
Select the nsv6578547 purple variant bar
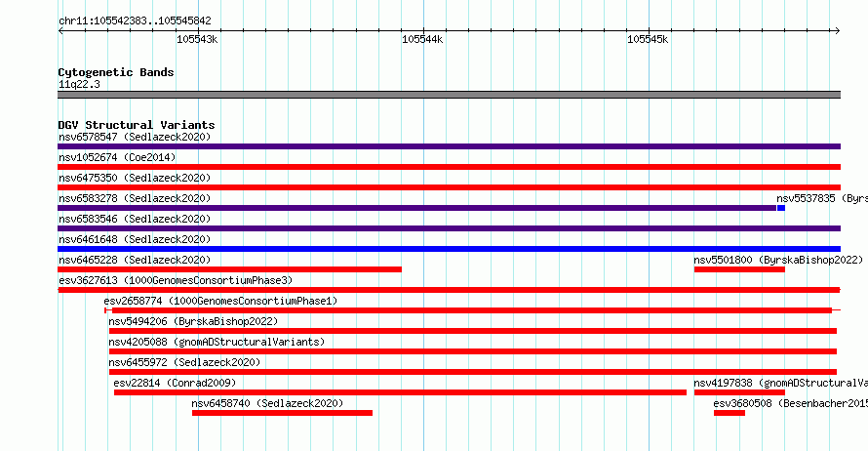click(449, 146)
